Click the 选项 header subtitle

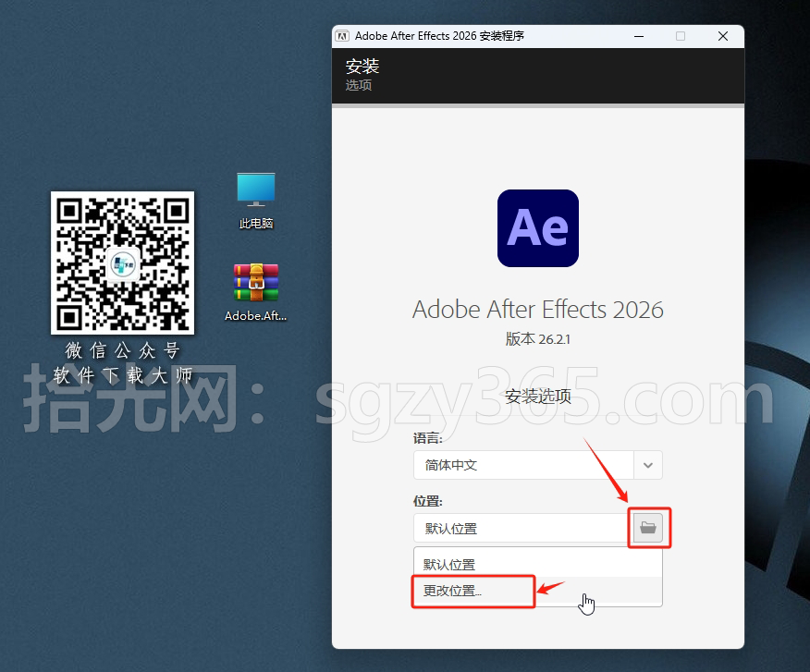(x=359, y=85)
